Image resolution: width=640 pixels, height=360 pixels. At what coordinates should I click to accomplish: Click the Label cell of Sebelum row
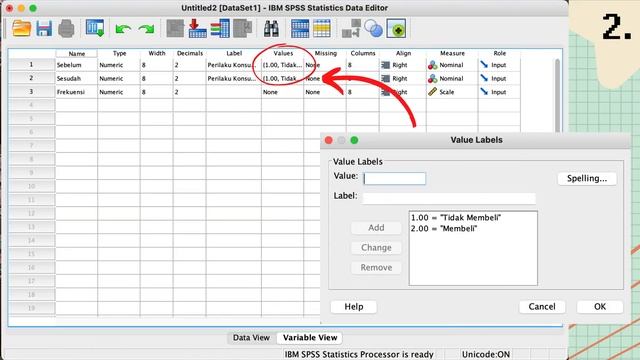(x=233, y=65)
